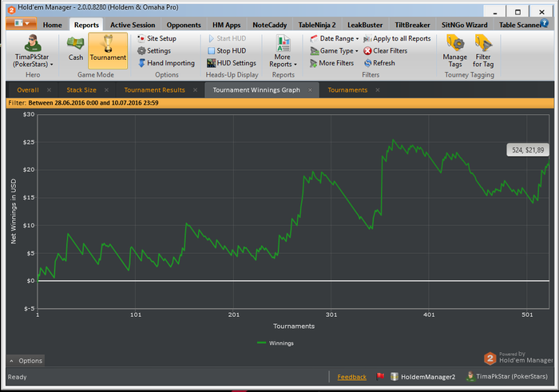Click Apply to all Reports
559x392 pixels.
(x=397, y=38)
